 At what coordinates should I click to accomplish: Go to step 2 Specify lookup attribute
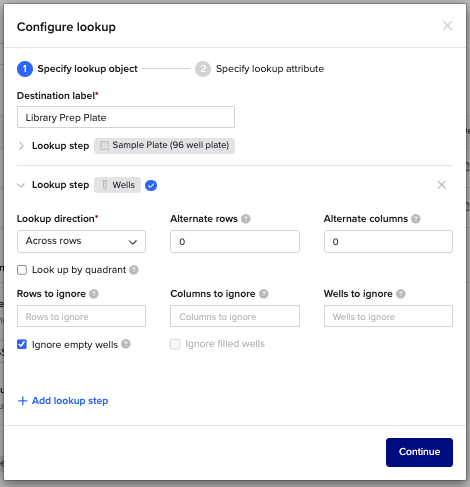tap(260, 69)
